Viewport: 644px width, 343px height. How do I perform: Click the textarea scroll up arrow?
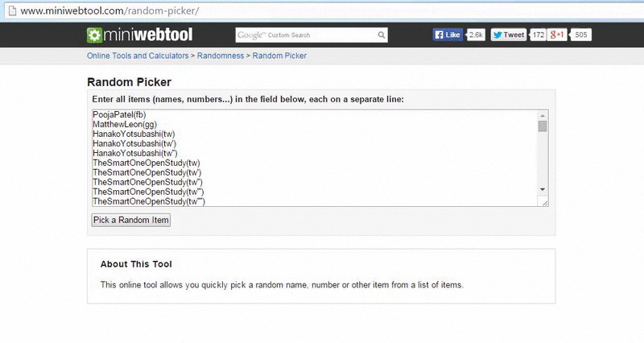[543, 116]
